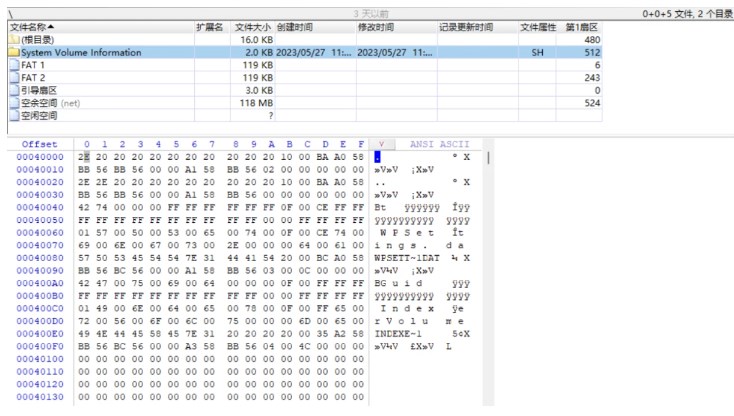Click the highlighted dot in ASCII column first row
The height and width of the screenshot is (416, 734).
pyautogui.click(x=377, y=157)
